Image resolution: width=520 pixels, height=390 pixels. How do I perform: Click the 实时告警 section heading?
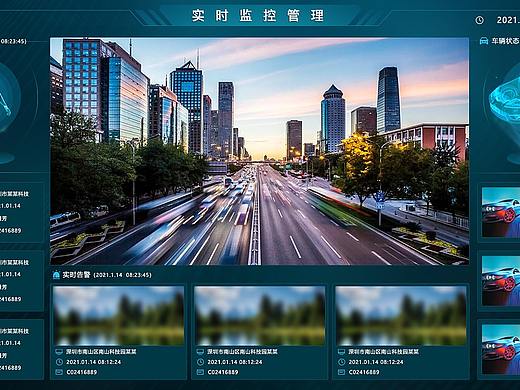76,275
